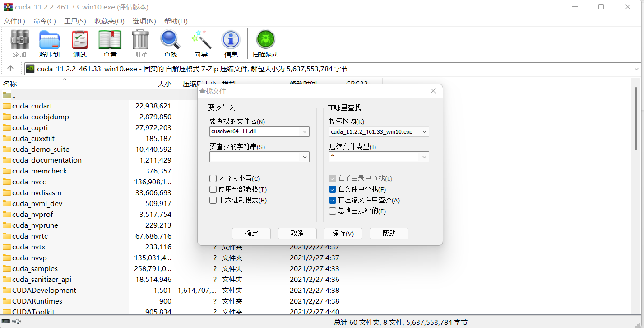This screenshot has width=644, height=328.
Task: Enable 区分大小写 checkbox
Action: click(213, 178)
